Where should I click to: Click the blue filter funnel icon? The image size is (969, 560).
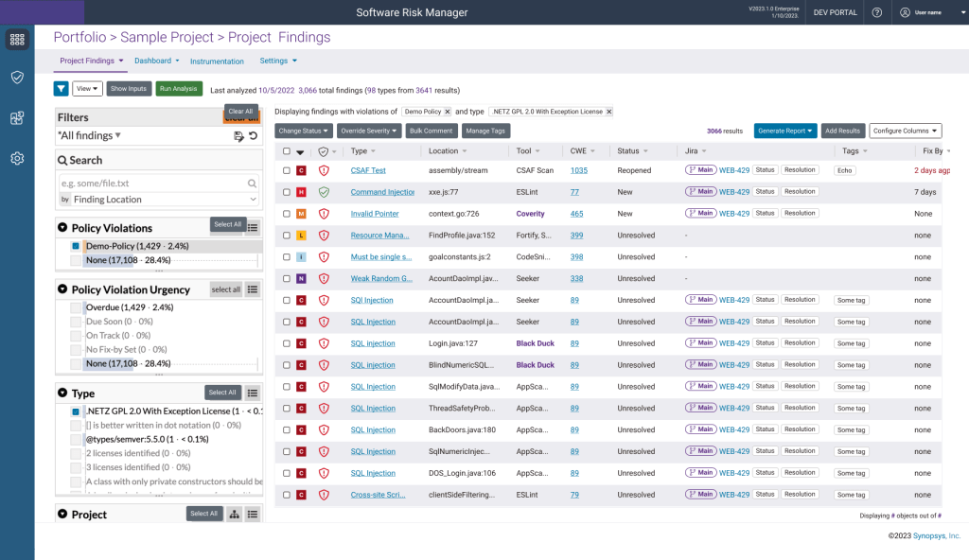coord(61,89)
